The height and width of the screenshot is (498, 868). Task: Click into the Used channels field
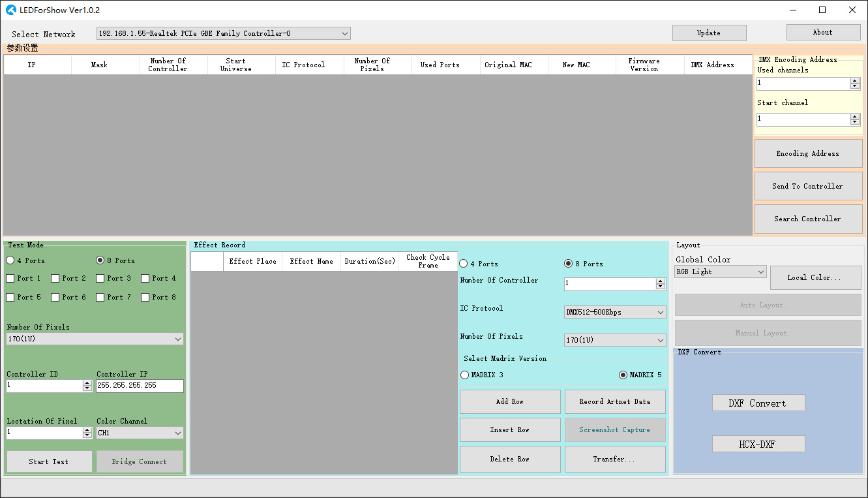point(803,84)
